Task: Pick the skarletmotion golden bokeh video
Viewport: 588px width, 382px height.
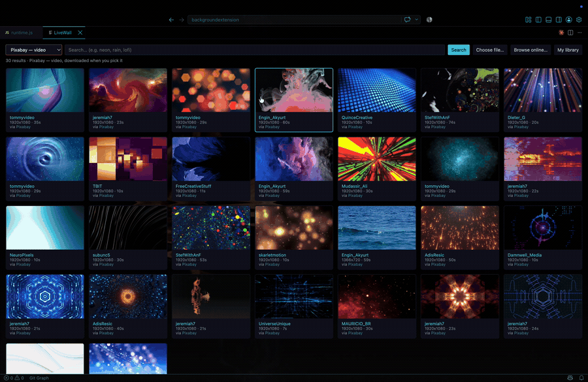Action: coord(294,237)
